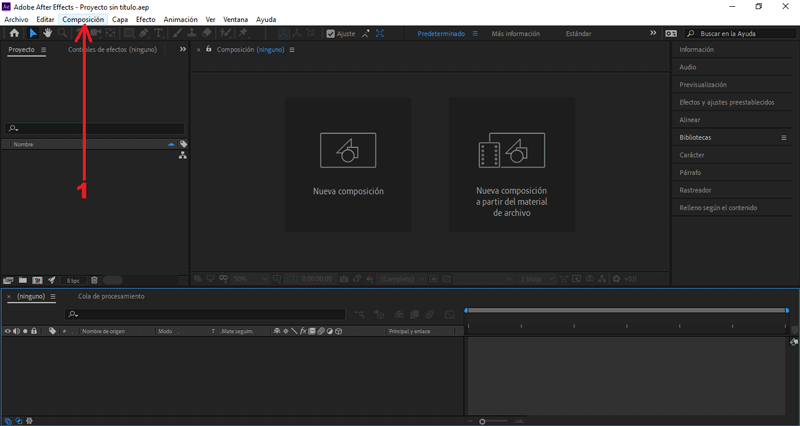The image size is (800, 426).
Task: Click the 3D layer cube column icon
Action: 339,331
